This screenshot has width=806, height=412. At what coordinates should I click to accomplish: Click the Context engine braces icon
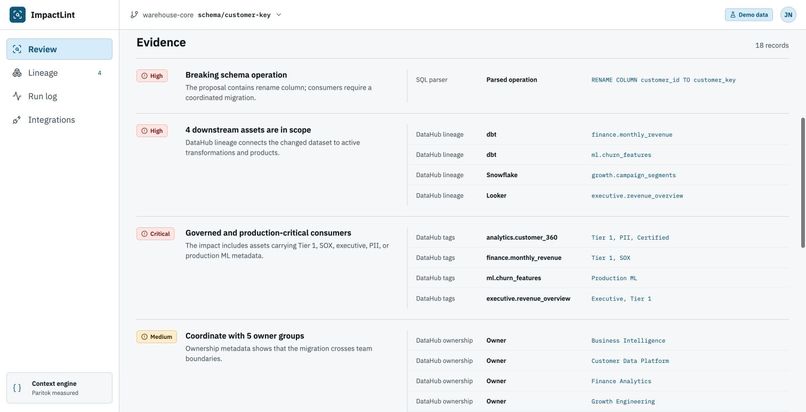[17, 388]
